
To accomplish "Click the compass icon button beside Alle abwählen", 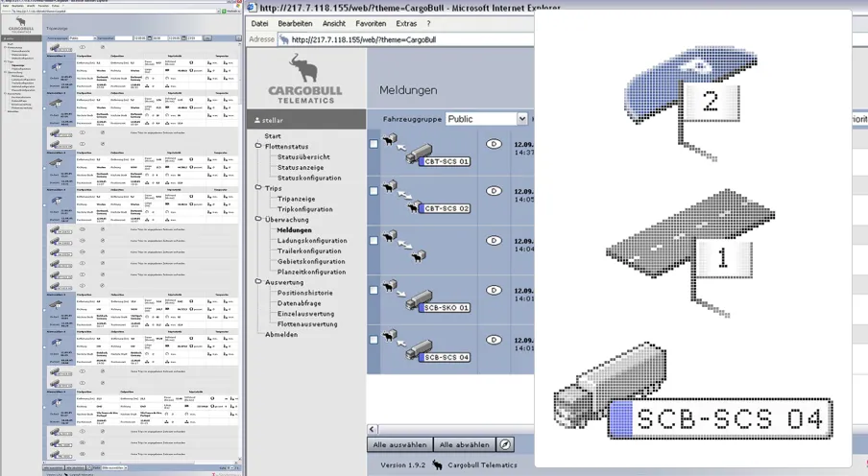I will 505,444.
